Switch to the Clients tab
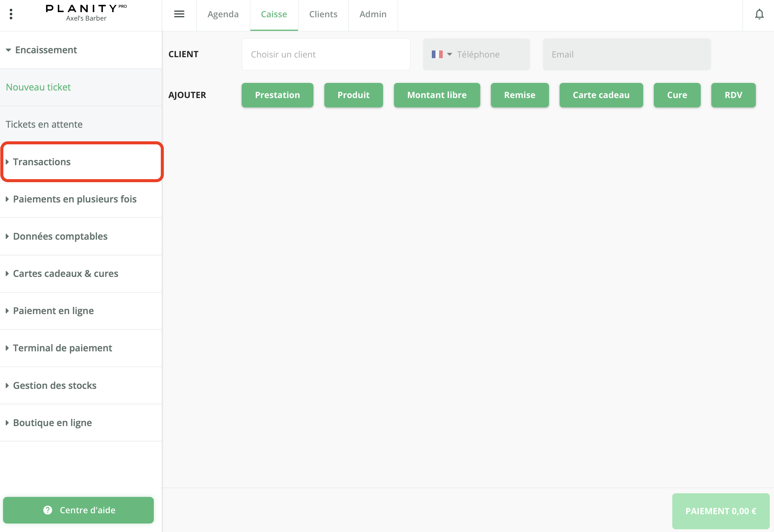This screenshot has width=774, height=532. (x=323, y=14)
